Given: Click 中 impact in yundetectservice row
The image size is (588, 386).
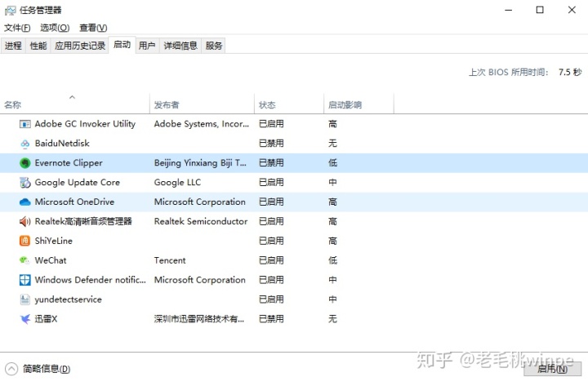Looking at the screenshot, I should [x=332, y=299].
